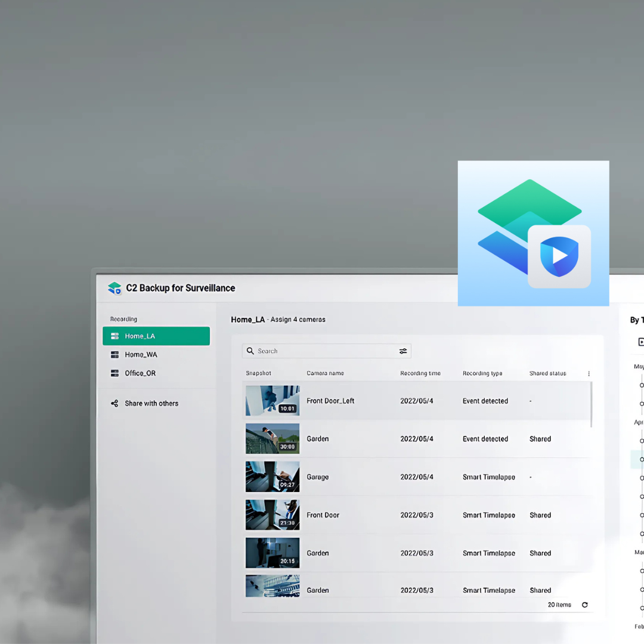Image resolution: width=644 pixels, height=644 pixels.
Task: Click the share icon in the sidebar
Action: click(114, 404)
